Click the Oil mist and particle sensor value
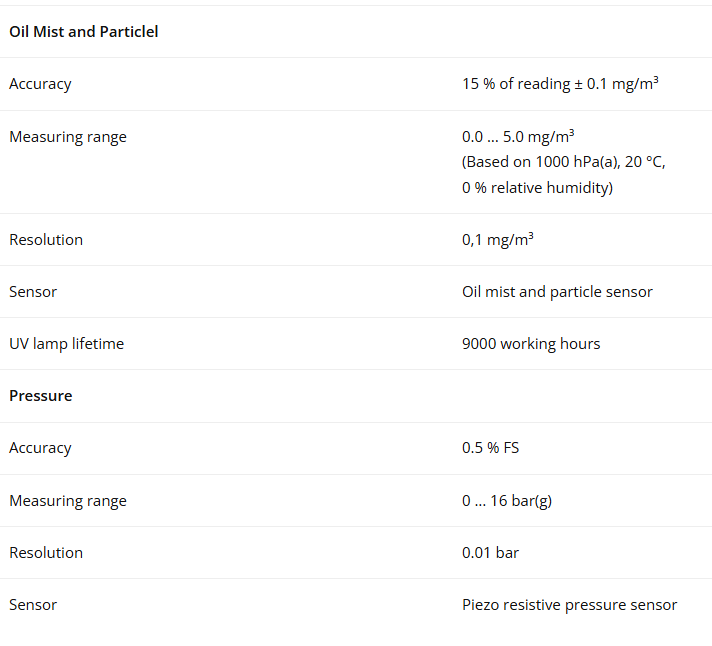Screen dimensions: 712x646 click(x=557, y=292)
